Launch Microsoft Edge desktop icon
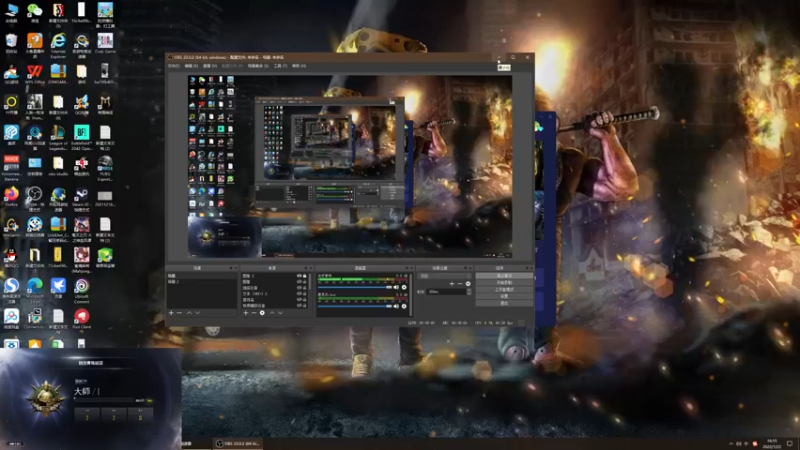This screenshot has height=450, width=800. point(35,290)
